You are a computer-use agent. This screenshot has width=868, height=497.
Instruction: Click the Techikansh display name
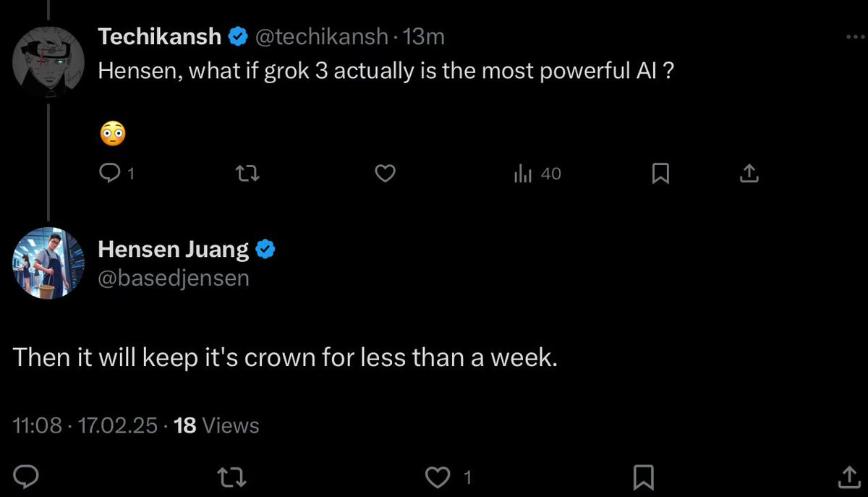[159, 36]
